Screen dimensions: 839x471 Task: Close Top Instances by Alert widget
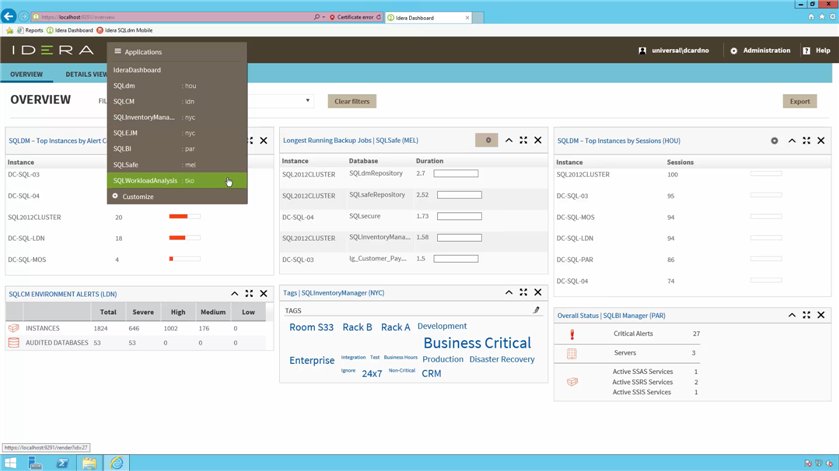pos(263,141)
